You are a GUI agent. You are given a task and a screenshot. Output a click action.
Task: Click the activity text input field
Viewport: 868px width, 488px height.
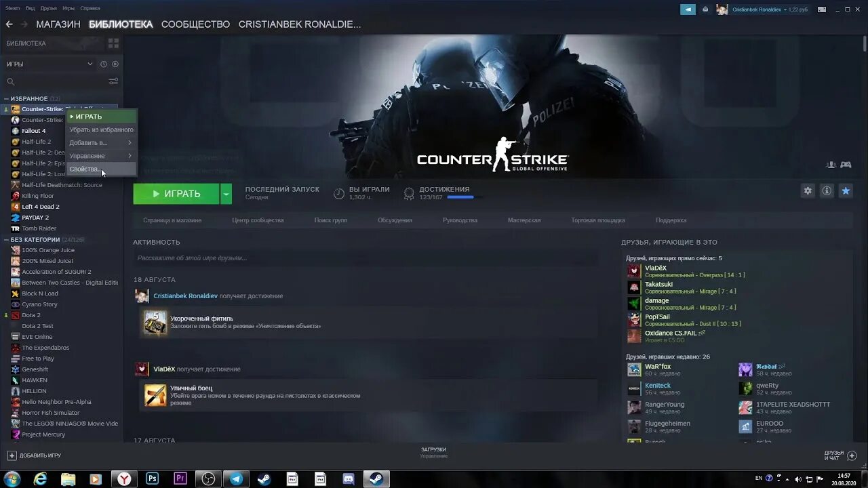pyautogui.click(x=366, y=258)
